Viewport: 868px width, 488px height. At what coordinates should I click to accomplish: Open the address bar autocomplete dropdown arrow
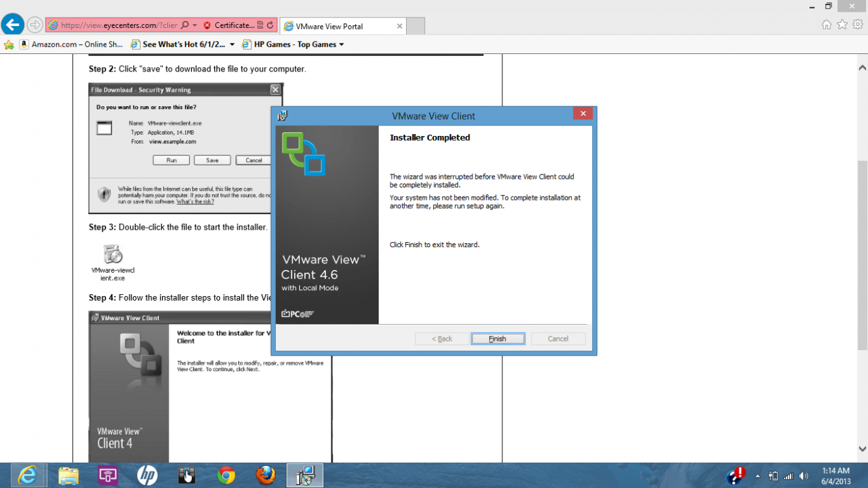click(x=195, y=25)
